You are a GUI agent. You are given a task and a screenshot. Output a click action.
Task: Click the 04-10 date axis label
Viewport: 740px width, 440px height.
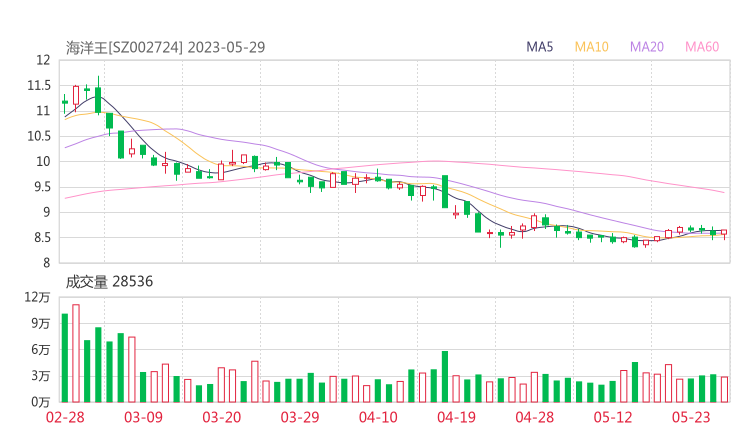378,417
